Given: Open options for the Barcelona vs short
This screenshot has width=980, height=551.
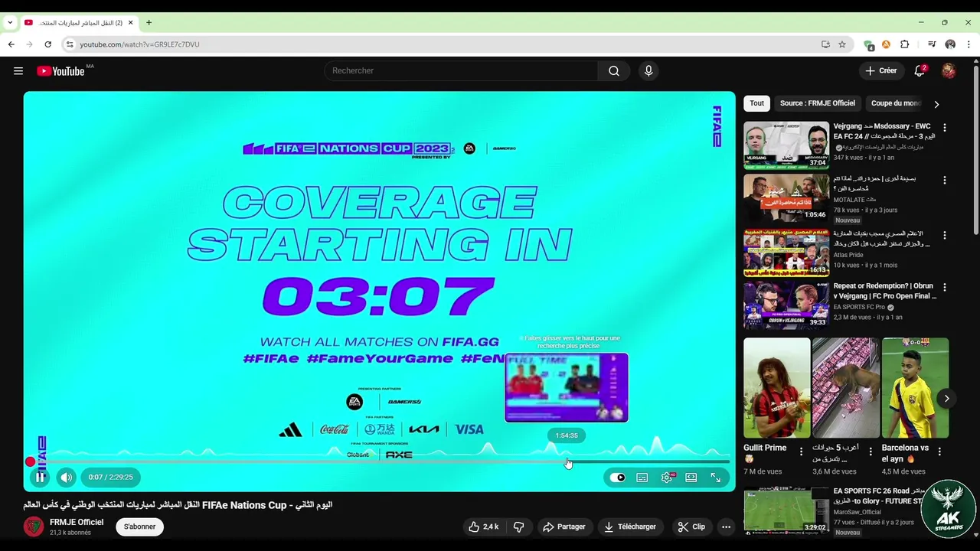Looking at the screenshot, I should 941,452.
